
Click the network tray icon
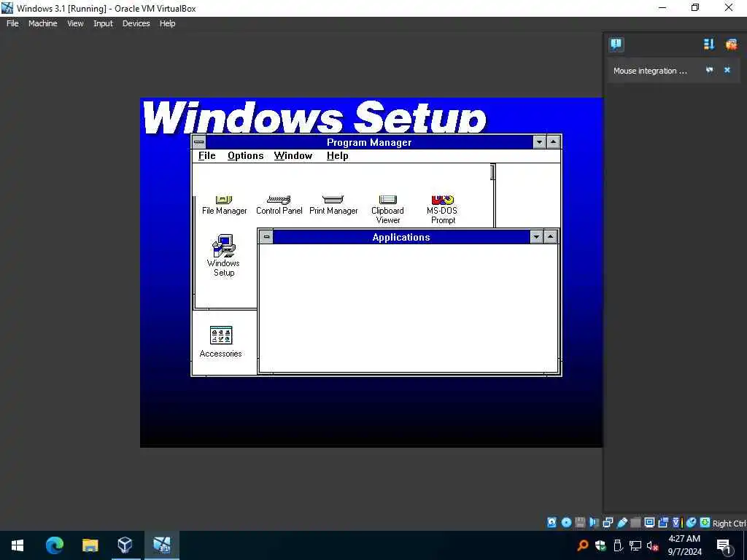pyautogui.click(x=635, y=545)
